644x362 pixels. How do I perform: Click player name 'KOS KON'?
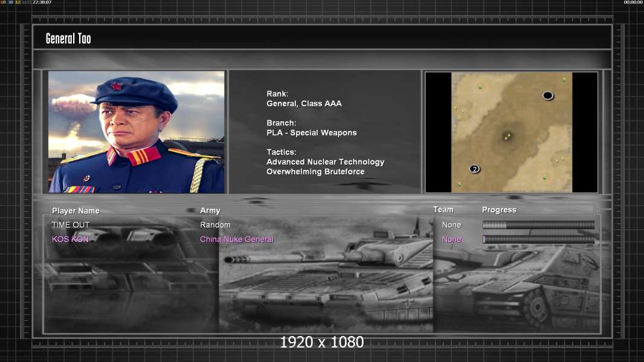coord(70,240)
